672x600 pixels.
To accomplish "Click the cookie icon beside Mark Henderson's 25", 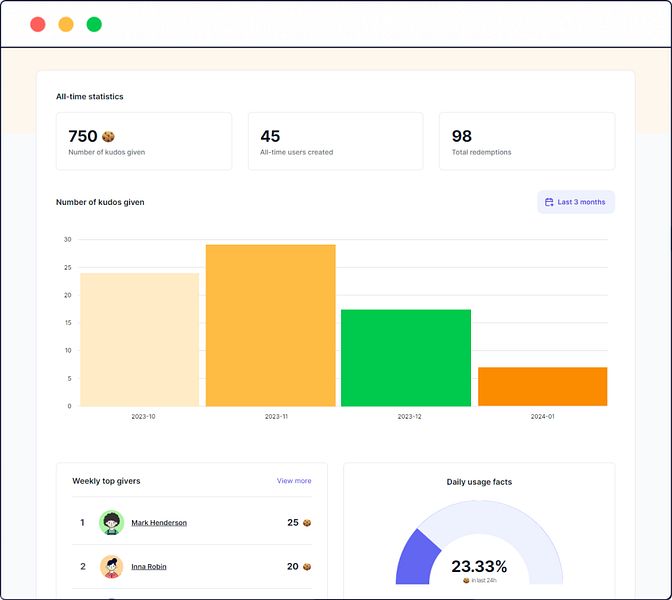I will click(307, 523).
